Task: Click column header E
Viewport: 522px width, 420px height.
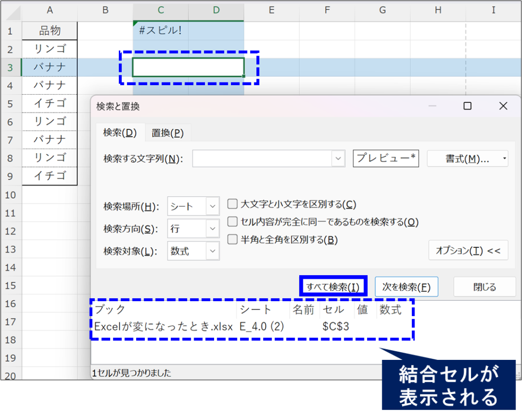Action: (x=271, y=10)
